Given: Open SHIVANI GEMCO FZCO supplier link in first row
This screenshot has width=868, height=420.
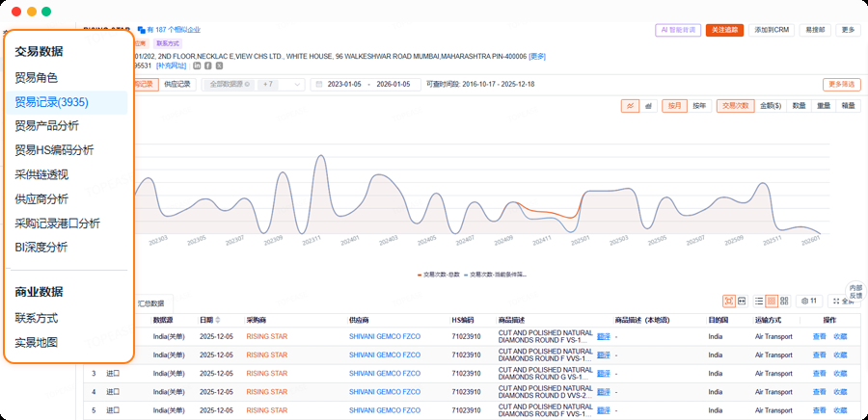Looking at the screenshot, I should (385, 336).
